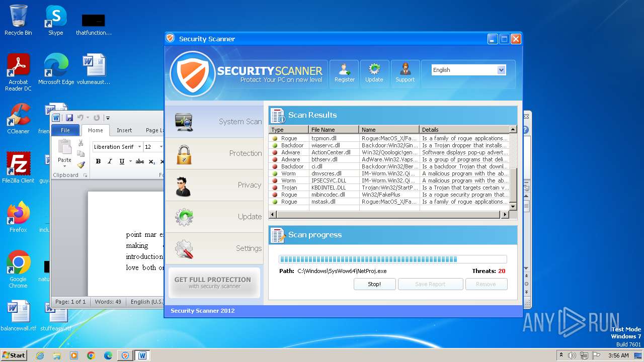Click the Save Report button
The height and width of the screenshot is (362, 644).
430,284
